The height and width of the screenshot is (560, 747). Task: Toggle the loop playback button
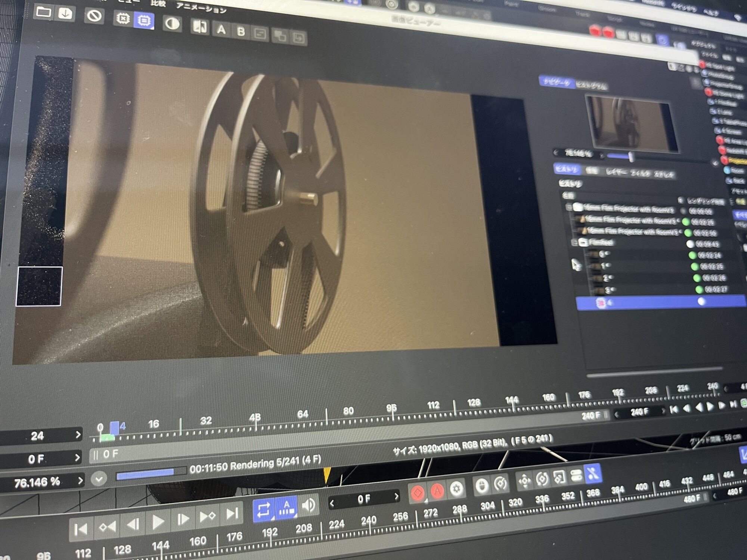pos(263,510)
